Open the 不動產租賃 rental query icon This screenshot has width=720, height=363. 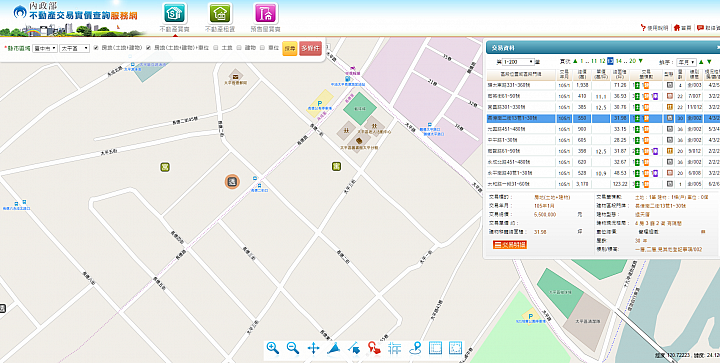220,13
